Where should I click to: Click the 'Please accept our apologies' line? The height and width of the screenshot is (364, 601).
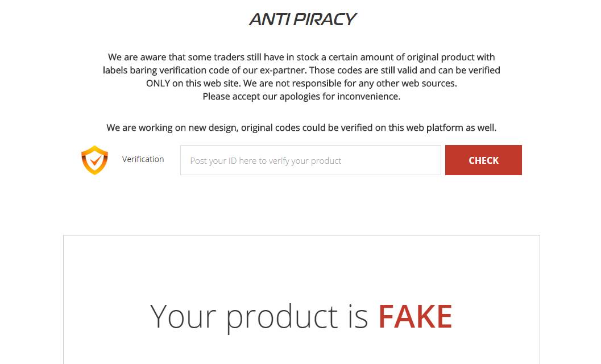coord(301,96)
